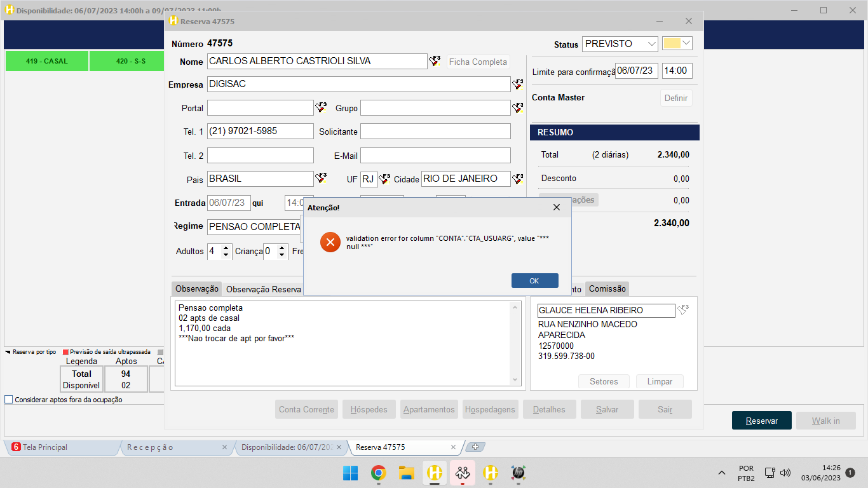Screen dimensions: 868x488
Task: Click the Reservar button
Action: coord(761,421)
